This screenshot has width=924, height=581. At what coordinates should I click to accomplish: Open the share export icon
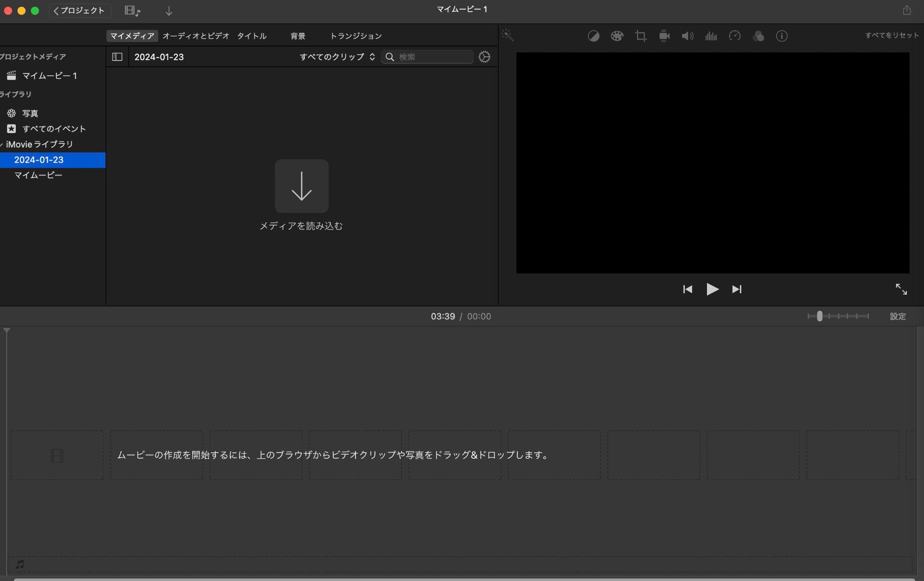pos(907,10)
